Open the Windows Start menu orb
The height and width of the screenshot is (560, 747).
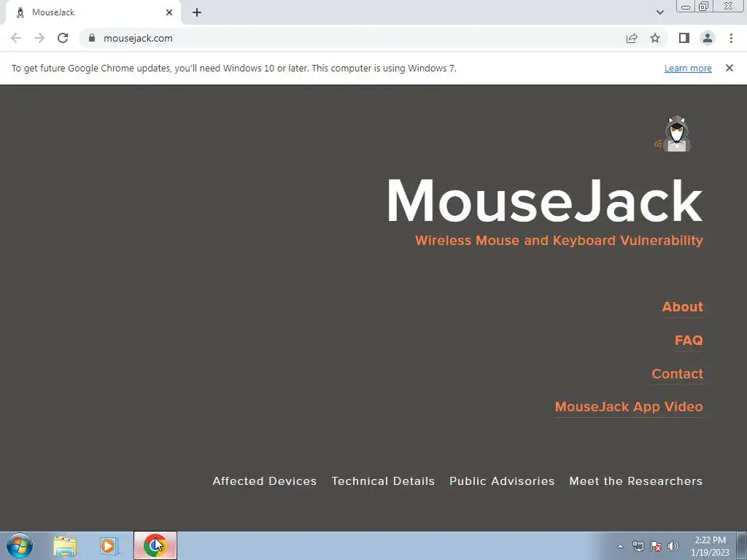[x=20, y=545]
